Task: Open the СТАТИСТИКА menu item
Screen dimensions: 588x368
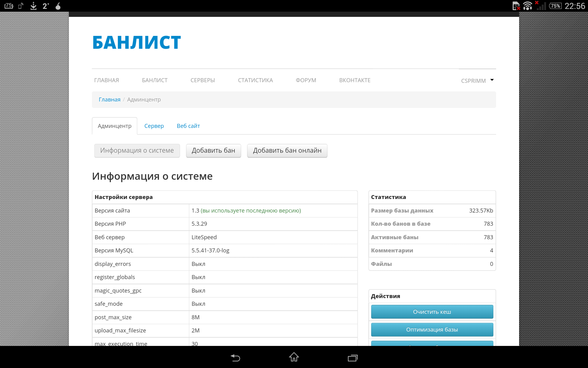Action: click(255, 80)
